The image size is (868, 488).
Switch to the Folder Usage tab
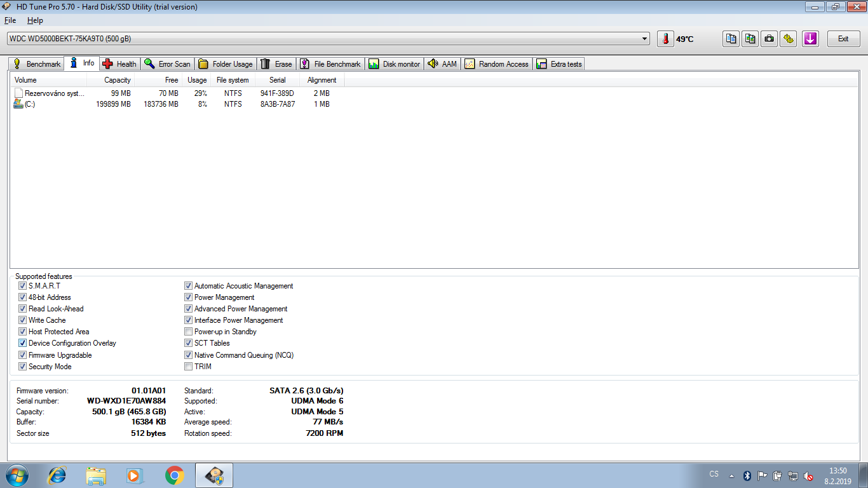coord(226,64)
